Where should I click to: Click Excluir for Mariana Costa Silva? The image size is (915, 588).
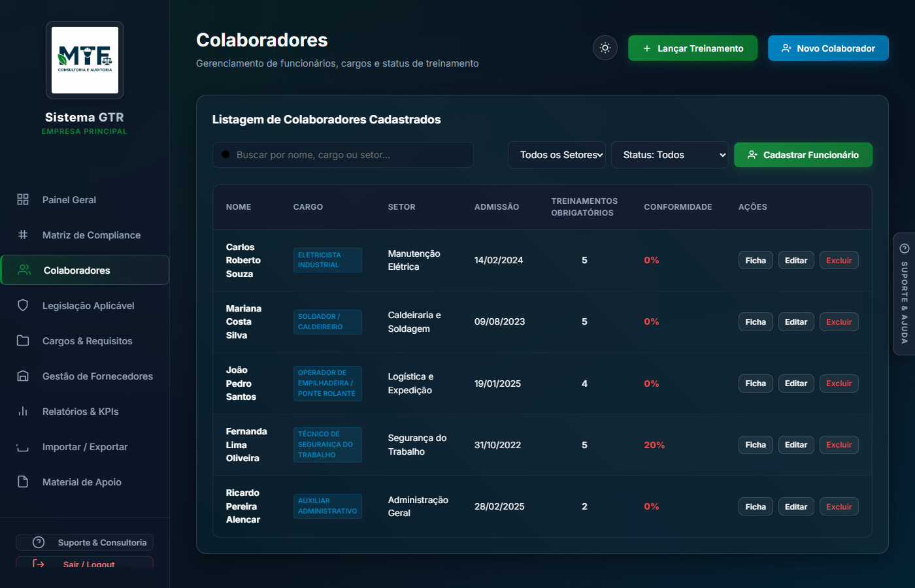tap(839, 321)
